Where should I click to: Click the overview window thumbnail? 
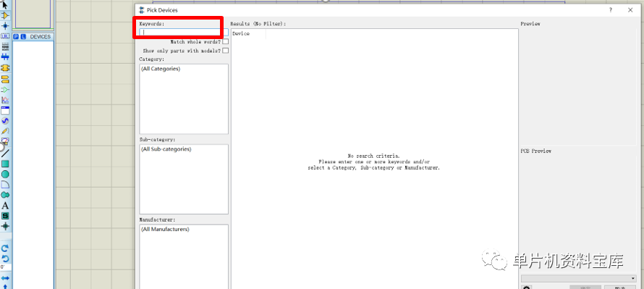pos(32,14)
